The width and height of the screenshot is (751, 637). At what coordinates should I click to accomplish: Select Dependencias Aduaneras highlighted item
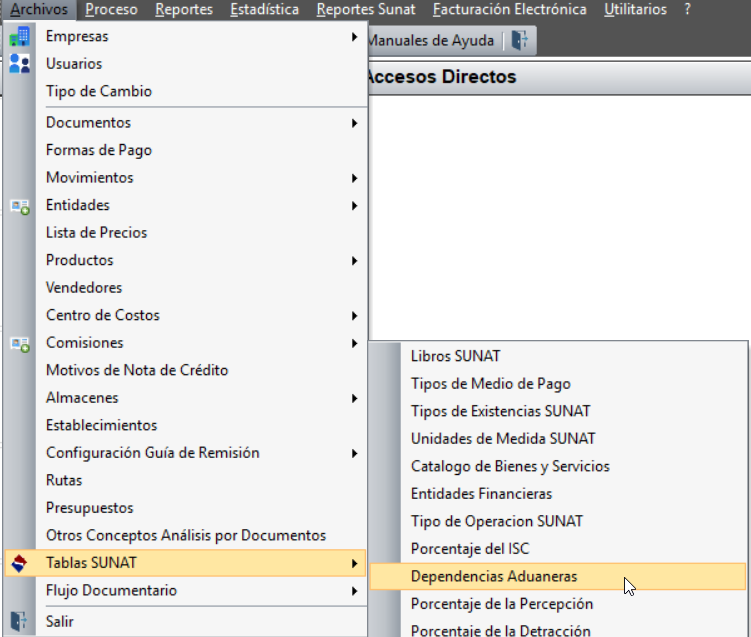click(558, 576)
